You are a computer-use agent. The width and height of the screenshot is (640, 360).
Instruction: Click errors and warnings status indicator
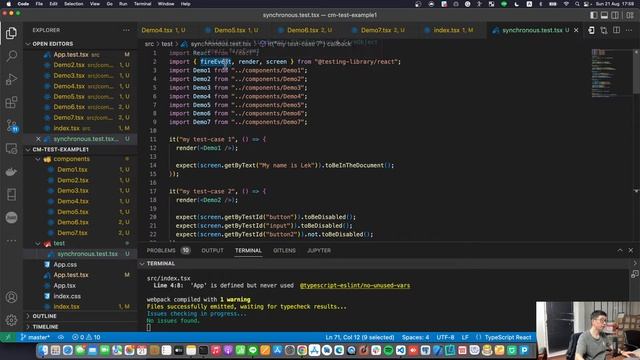tap(86, 337)
